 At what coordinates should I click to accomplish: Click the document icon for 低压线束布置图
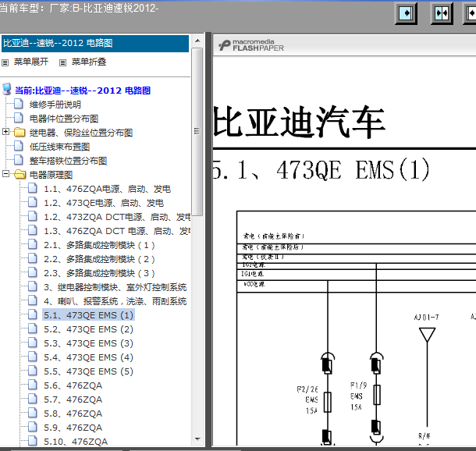19,146
